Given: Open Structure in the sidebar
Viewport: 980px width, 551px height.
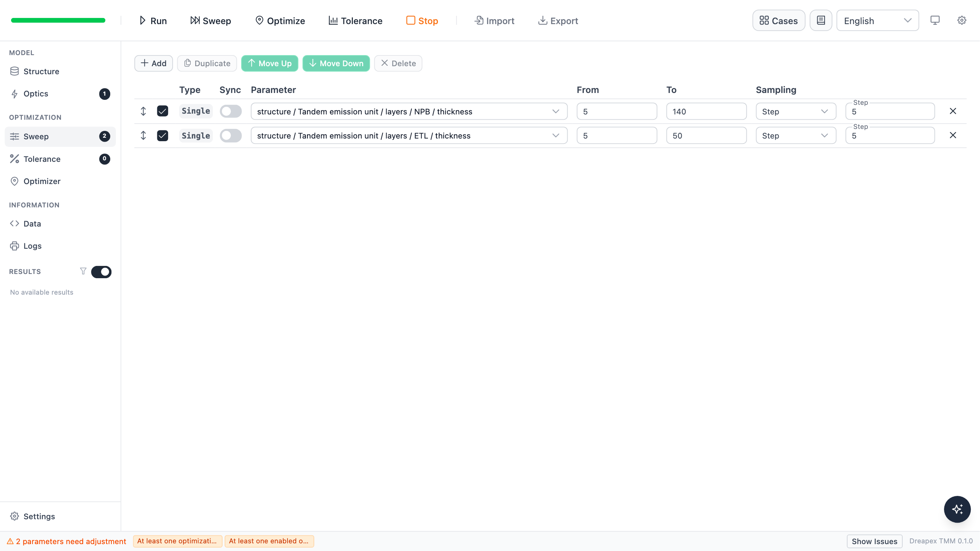Looking at the screenshot, I should click(x=60, y=72).
